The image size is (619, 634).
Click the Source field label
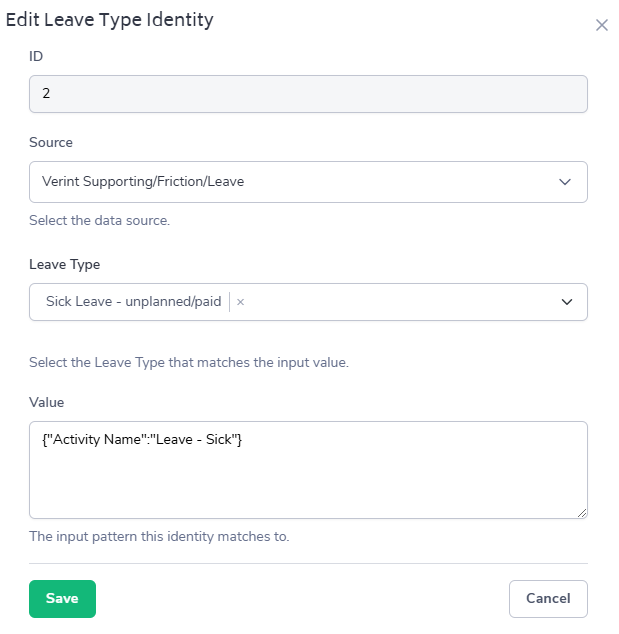[x=51, y=142]
